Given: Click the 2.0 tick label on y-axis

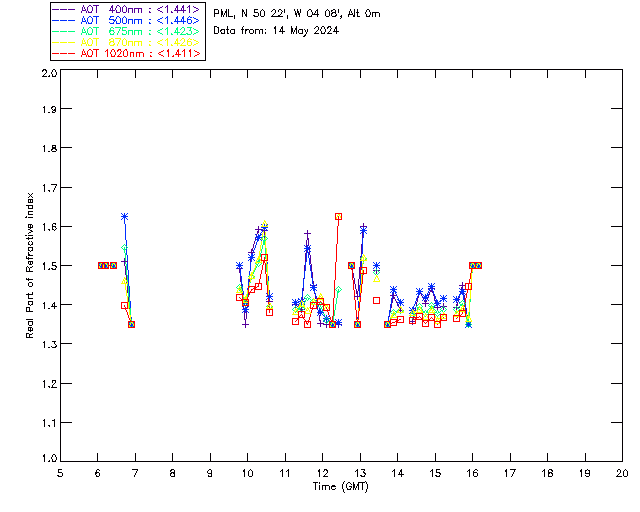Looking at the screenshot, I should [x=49, y=73].
